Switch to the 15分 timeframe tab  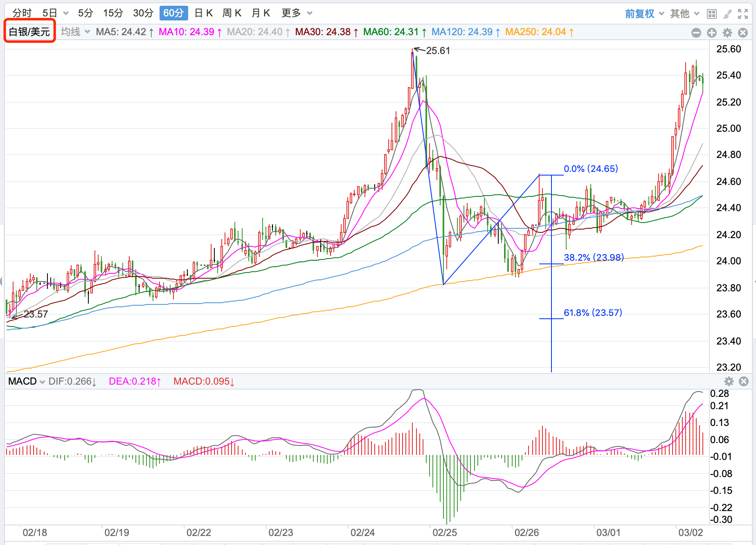click(113, 13)
